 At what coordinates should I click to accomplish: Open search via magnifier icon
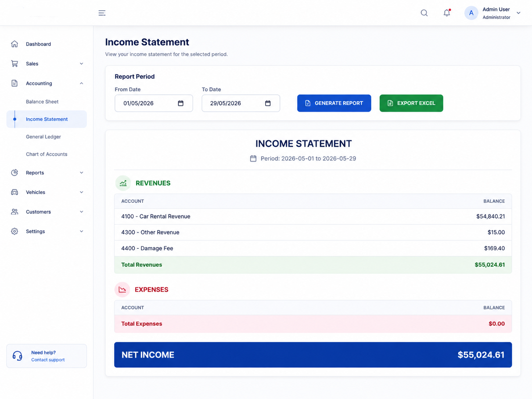(x=424, y=13)
